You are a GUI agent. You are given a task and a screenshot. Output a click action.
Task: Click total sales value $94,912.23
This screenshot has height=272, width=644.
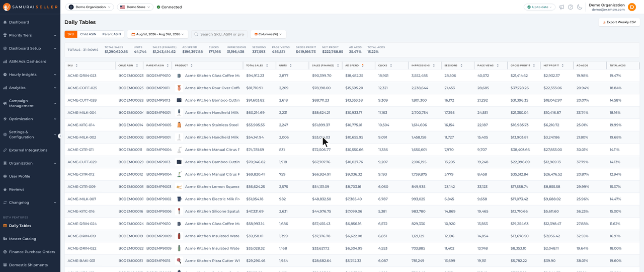(x=255, y=76)
